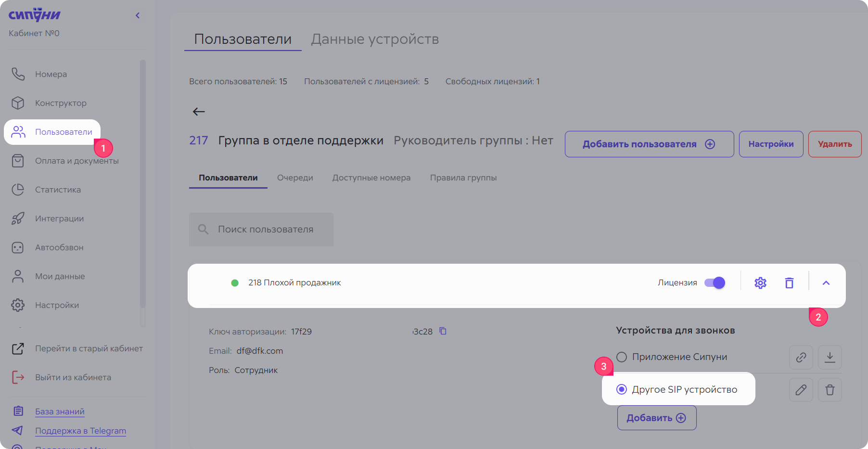Click the База знаний document icon
This screenshot has width=868, height=449.
click(18, 411)
